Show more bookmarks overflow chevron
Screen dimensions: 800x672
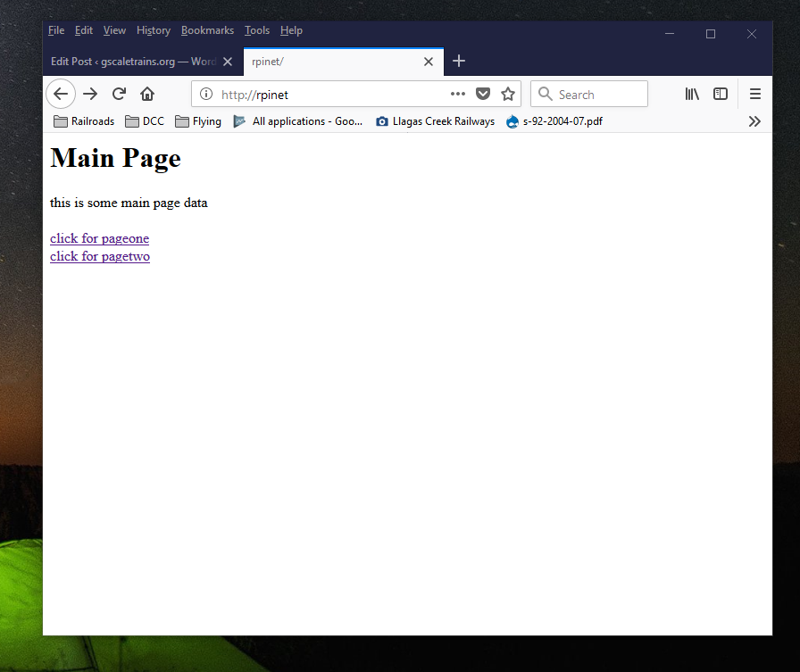click(754, 121)
